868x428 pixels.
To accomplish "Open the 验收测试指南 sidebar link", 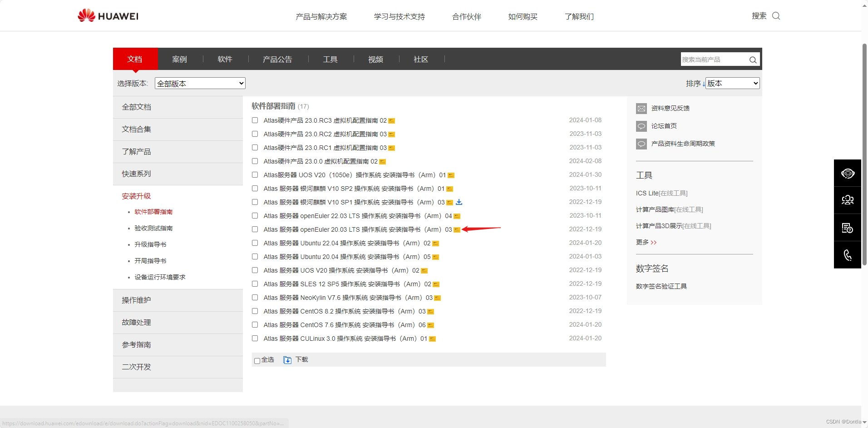I will point(153,228).
